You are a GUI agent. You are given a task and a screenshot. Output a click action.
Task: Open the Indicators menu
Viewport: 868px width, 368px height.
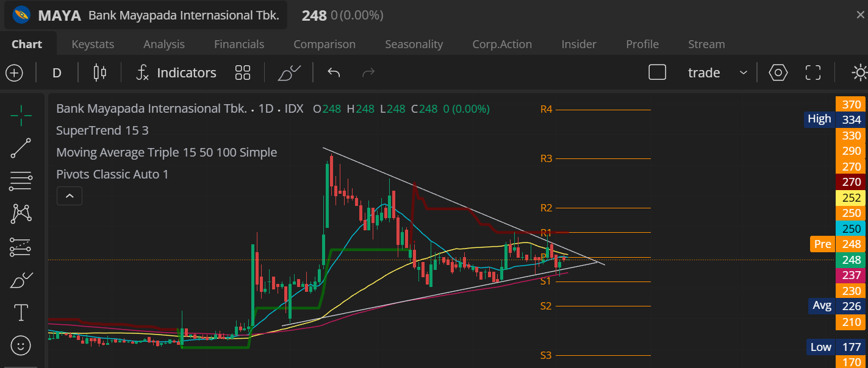tap(176, 73)
